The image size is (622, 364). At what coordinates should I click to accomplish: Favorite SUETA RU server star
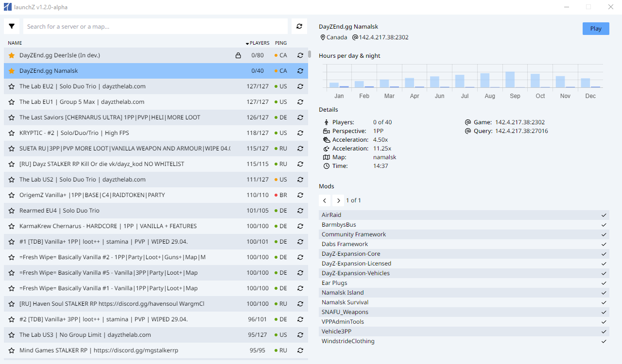tap(12, 149)
